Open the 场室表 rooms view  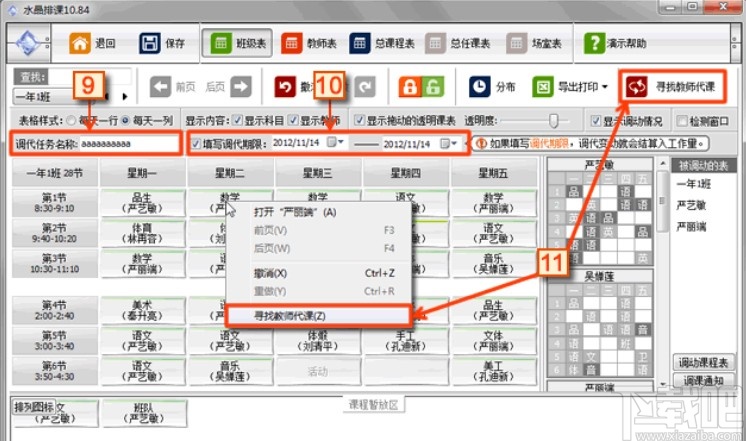534,43
